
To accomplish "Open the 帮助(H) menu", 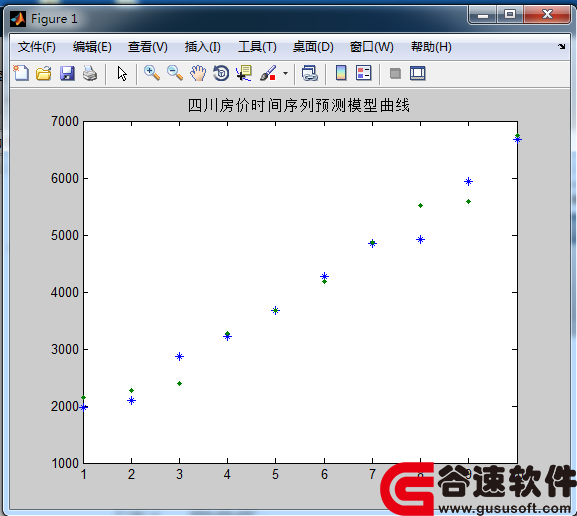I will click(431, 47).
